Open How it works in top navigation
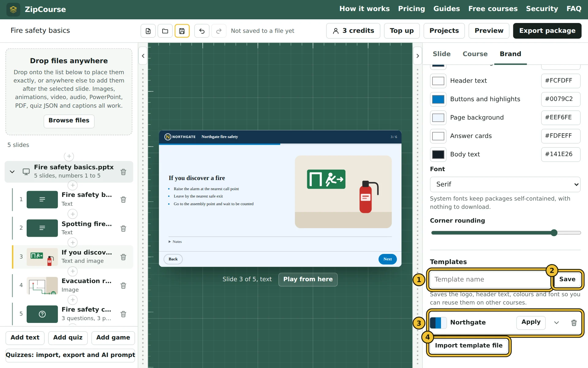 tap(364, 9)
